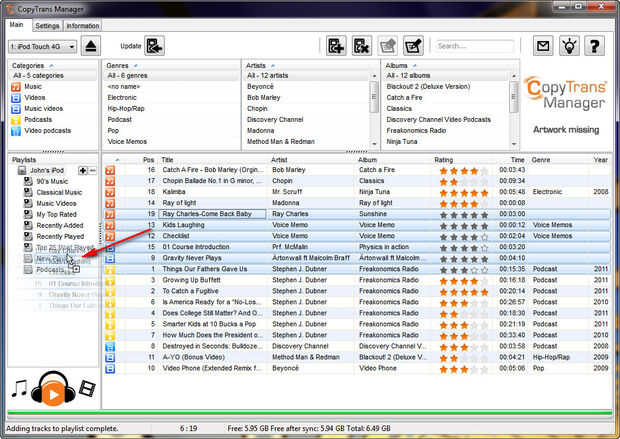Open the envelope mail icon

tap(543, 46)
